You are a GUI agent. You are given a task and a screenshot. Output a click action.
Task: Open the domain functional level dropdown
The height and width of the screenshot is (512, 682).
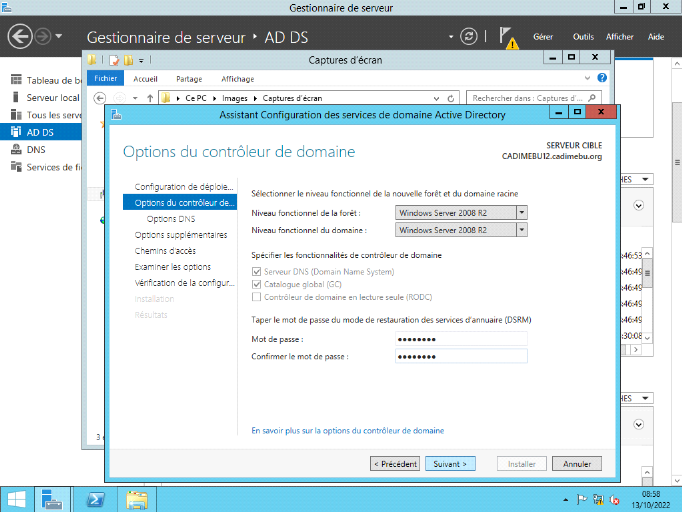click(522, 230)
